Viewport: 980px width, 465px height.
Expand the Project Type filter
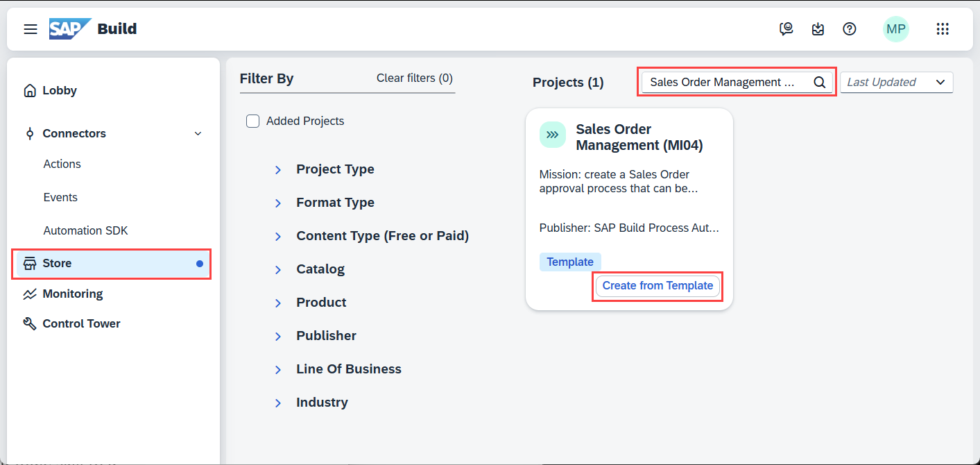click(x=277, y=169)
